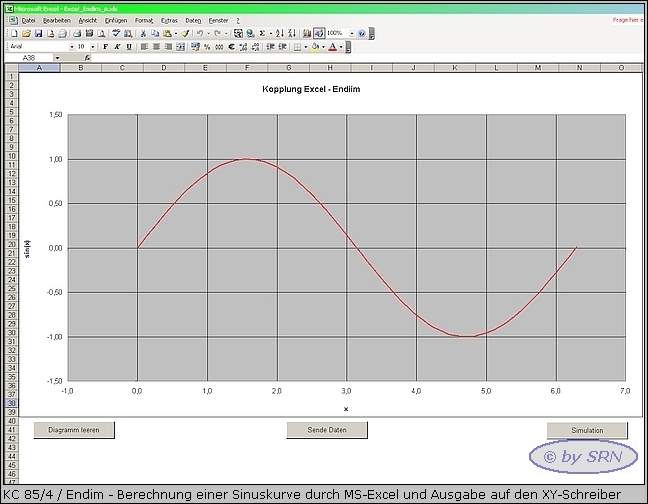Viewport: 648px width, 504px height.
Task: Open the Name Box dropdown arrow
Action: (x=57, y=58)
